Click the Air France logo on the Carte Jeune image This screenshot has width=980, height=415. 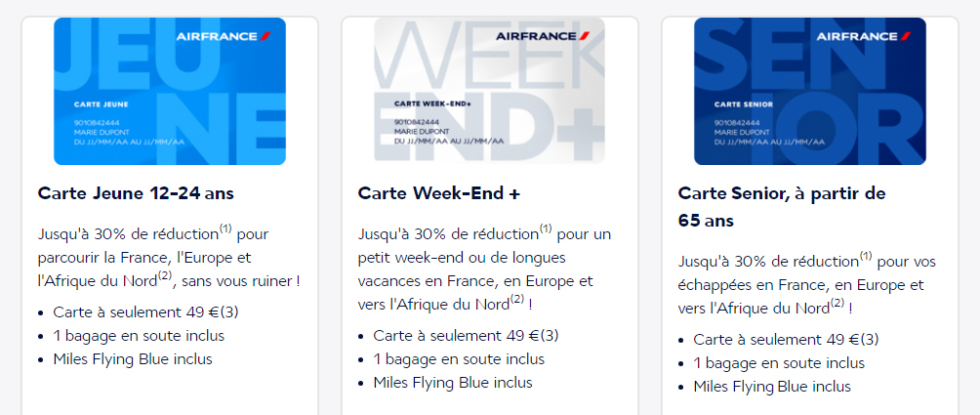(223, 37)
